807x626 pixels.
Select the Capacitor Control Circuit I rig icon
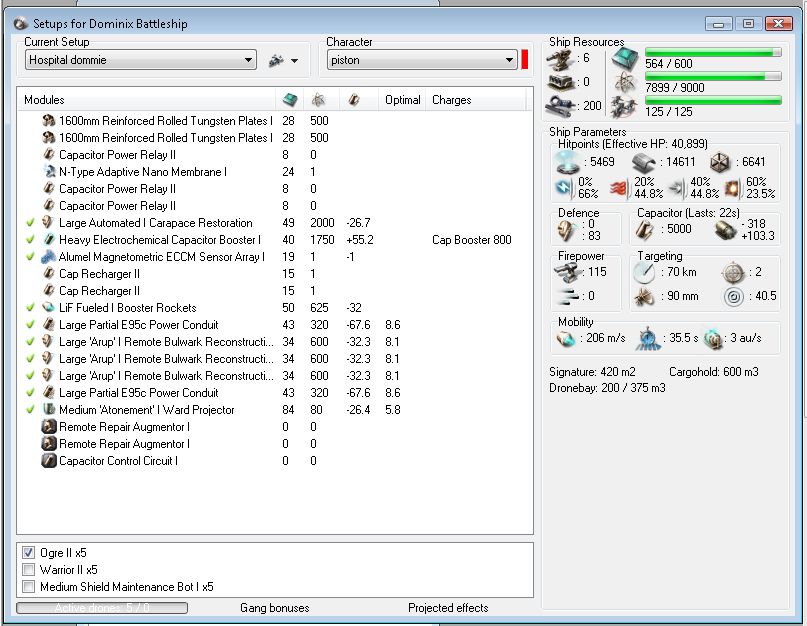(x=49, y=460)
